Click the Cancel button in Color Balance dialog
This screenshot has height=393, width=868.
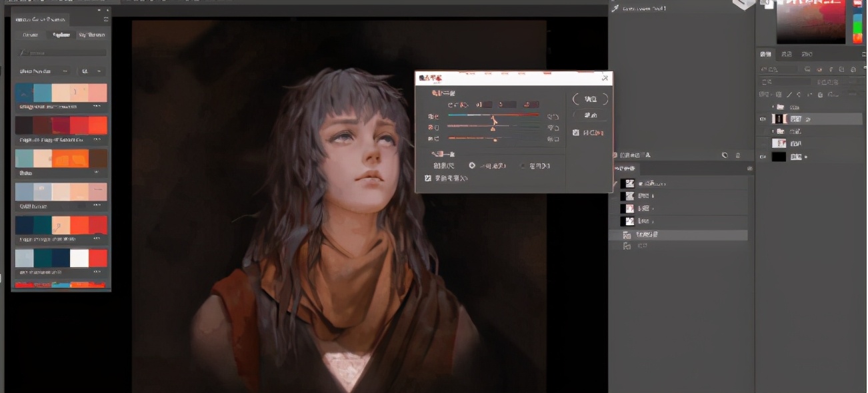(590, 115)
